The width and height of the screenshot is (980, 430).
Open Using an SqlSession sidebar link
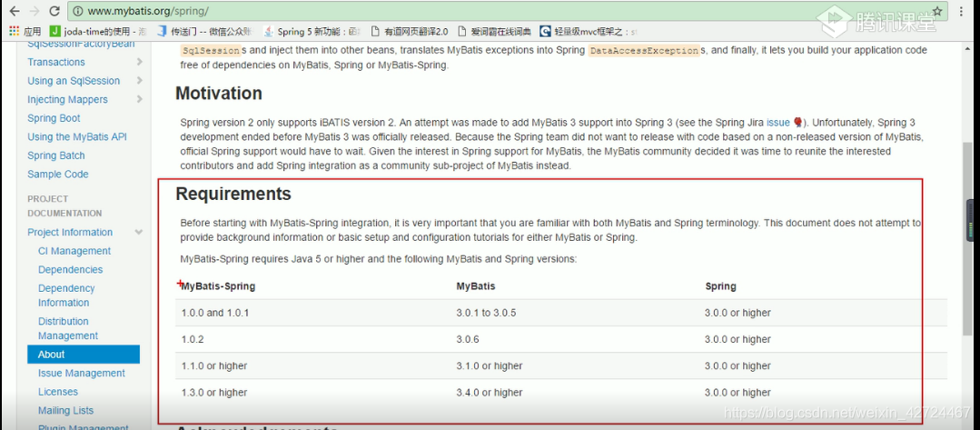pyautogui.click(x=74, y=81)
